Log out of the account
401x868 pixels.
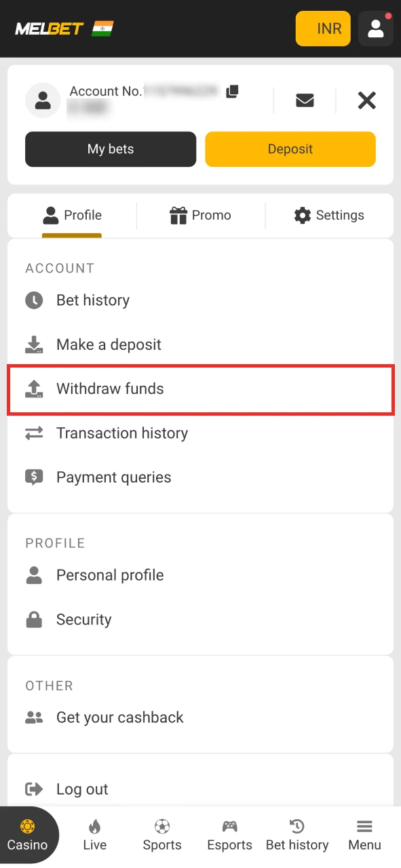[x=82, y=789]
